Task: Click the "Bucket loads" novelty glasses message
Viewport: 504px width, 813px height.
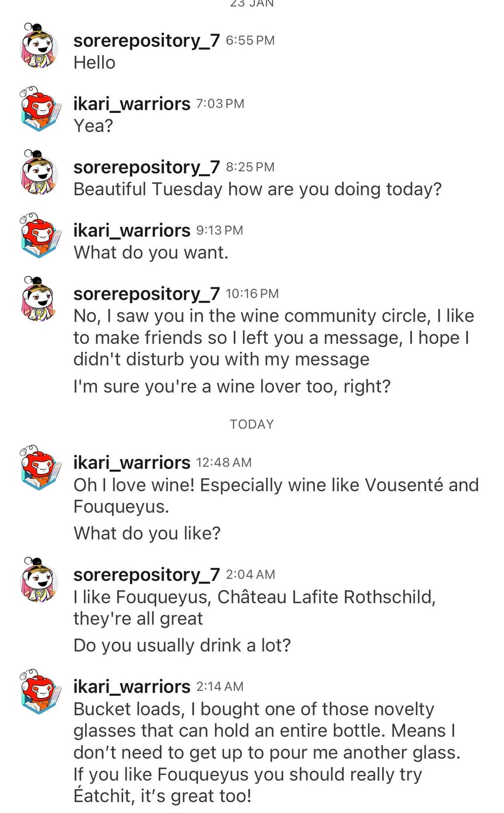Action: [266, 752]
